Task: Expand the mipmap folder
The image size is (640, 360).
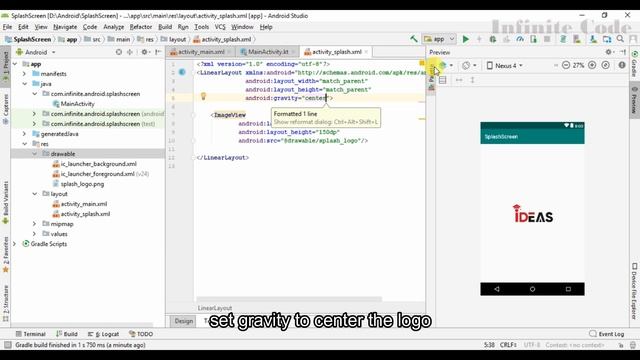Action: [x=35, y=224]
